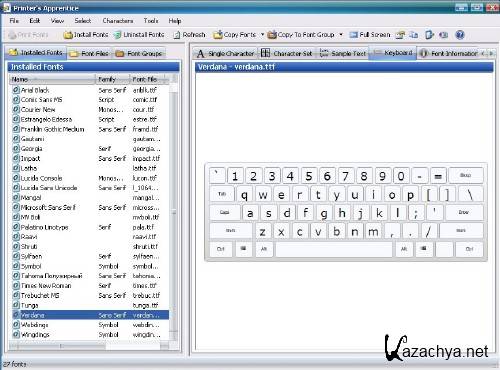Open the Edit menu
The image size is (500, 370).
pyautogui.click(x=35, y=21)
